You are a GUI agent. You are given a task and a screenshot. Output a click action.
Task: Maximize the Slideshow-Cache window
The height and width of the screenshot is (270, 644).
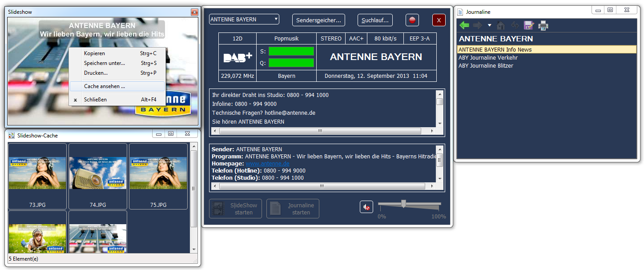pos(170,134)
